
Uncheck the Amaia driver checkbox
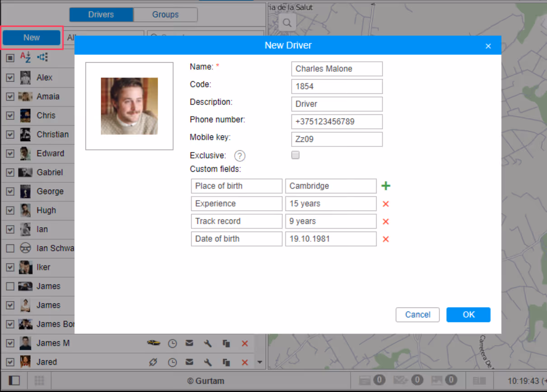[x=10, y=97]
